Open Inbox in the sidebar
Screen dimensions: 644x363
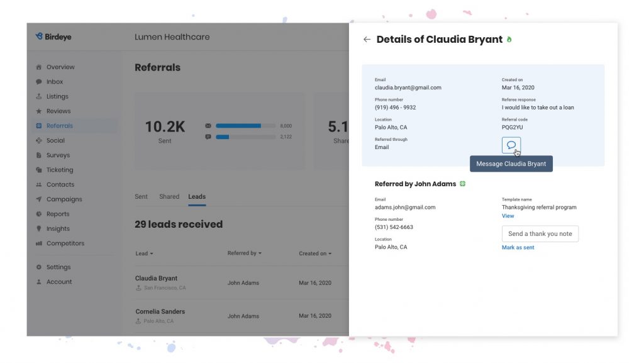(55, 82)
